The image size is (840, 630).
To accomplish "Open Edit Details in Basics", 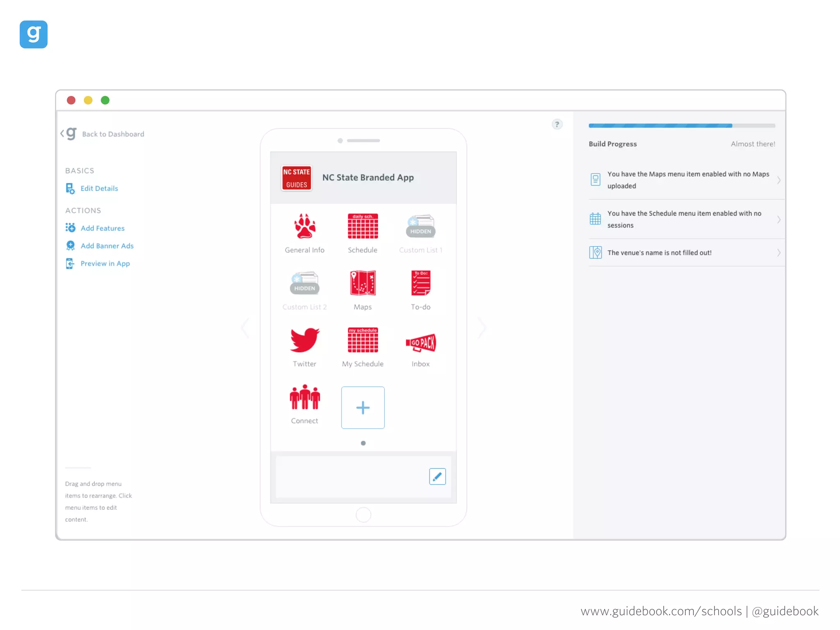I will (x=99, y=188).
